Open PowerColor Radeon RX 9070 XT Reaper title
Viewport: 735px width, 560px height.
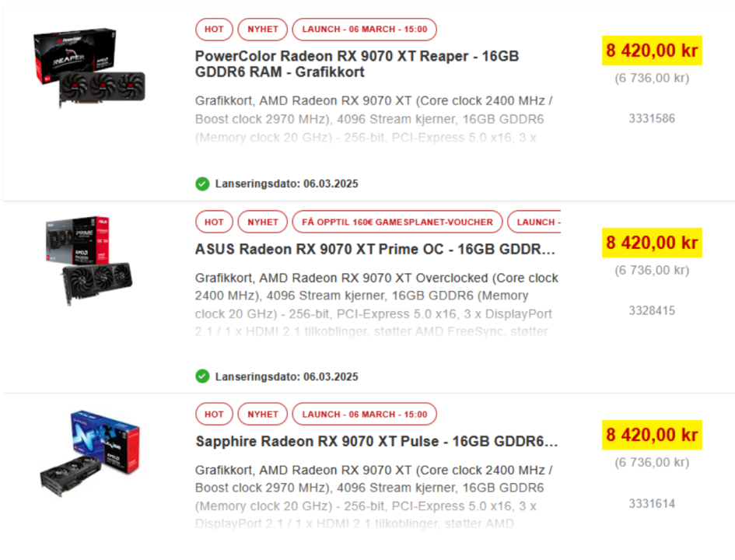tap(357, 64)
